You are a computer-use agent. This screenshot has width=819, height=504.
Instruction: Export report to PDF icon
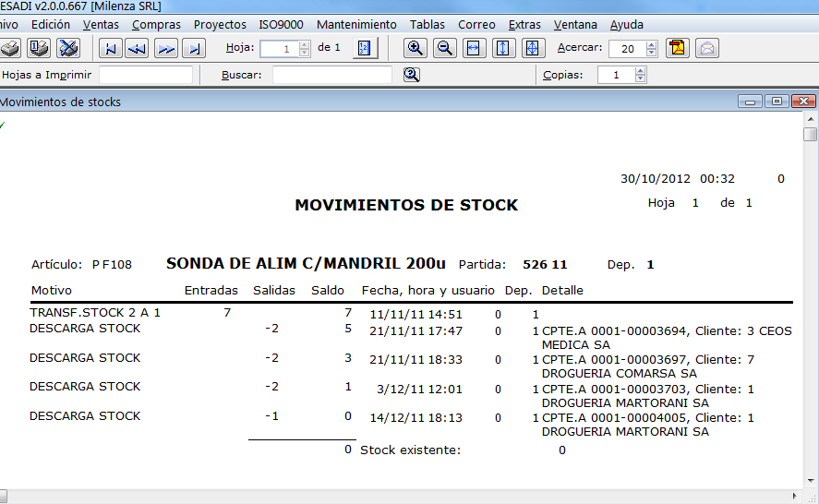[678, 48]
